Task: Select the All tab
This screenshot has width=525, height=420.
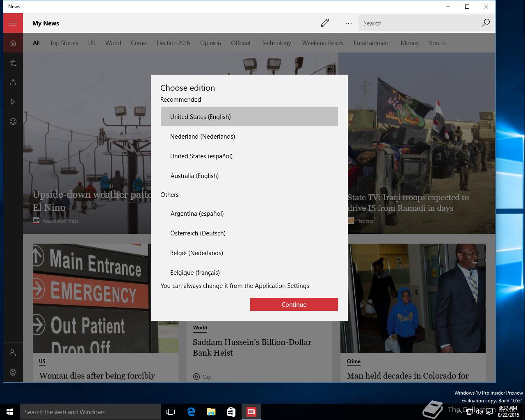Action: click(x=36, y=43)
